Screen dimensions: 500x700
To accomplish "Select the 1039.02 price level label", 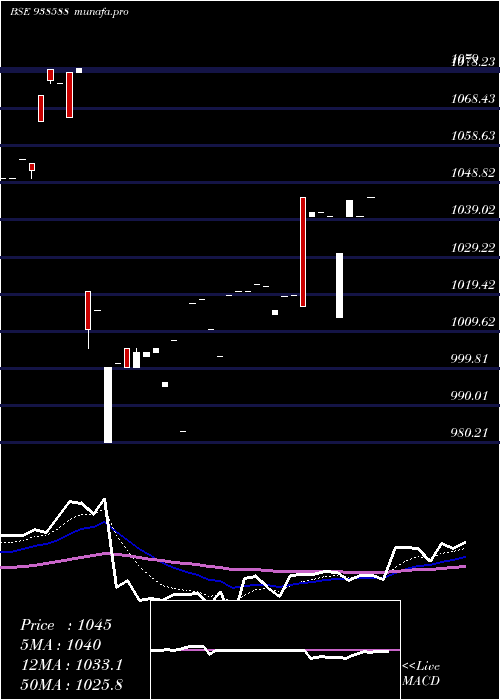I will click(x=473, y=209).
